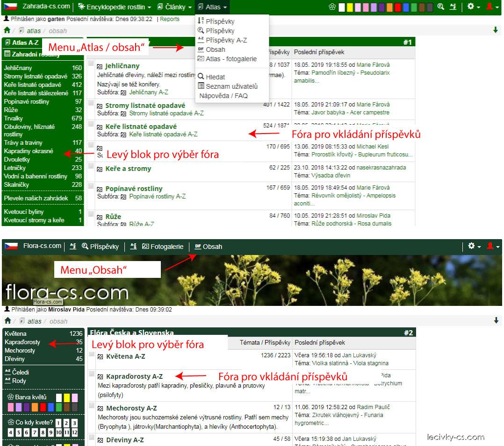Open Fotogalerie in Flora-cs.com navbar

point(162,247)
